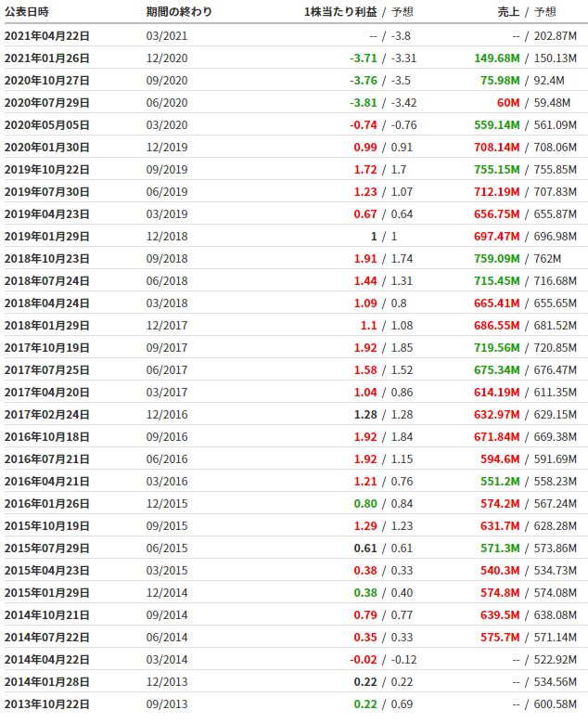Viewport: 588px width, 723px height.
Task: Click the revenue value 639.5M
Action: pos(500,615)
